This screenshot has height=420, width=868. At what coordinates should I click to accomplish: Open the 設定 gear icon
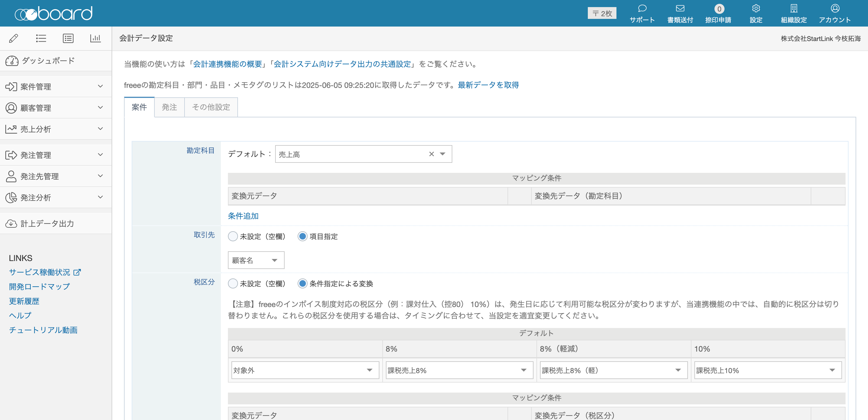[756, 9]
